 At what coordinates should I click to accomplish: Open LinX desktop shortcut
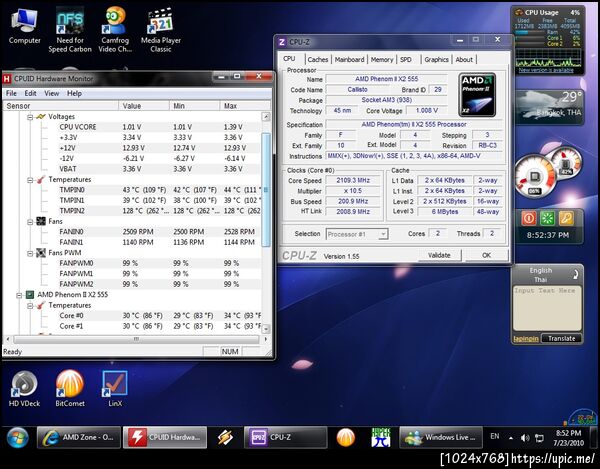(115, 388)
